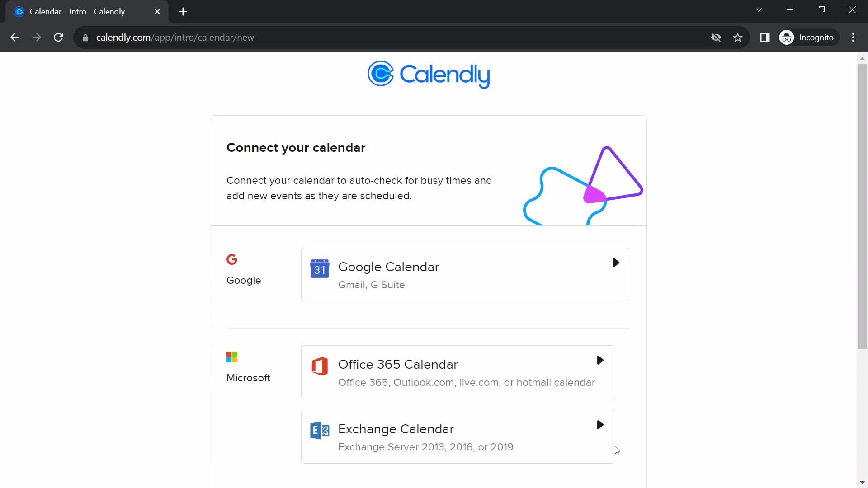The height and width of the screenshot is (488, 868).
Task: Click the Calendly logo to go home
Action: (427, 75)
